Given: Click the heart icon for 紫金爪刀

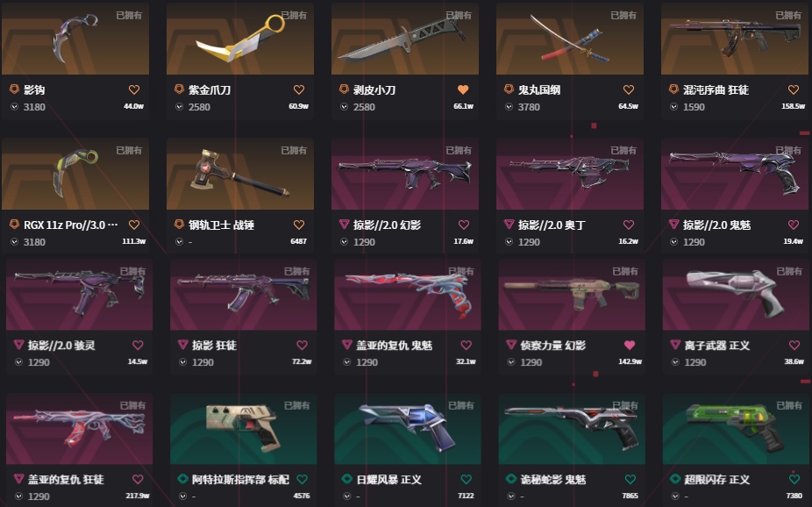Looking at the screenshot, I should (299, 90).
